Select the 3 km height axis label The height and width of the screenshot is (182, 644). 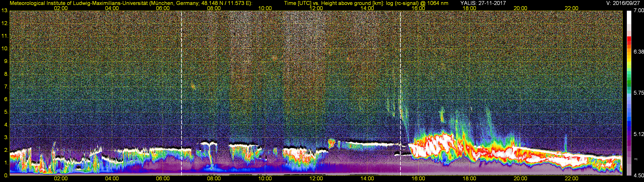point(6,138)
